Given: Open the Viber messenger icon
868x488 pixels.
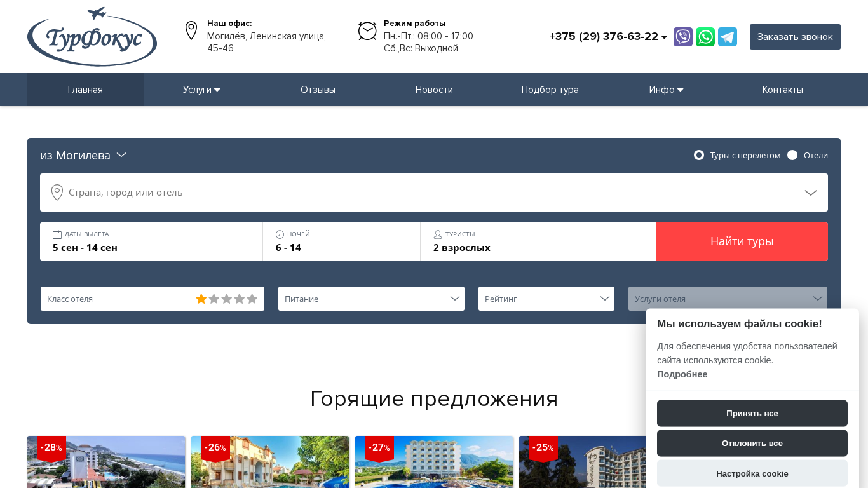Looking at the screenshot, I should (683, 37).
